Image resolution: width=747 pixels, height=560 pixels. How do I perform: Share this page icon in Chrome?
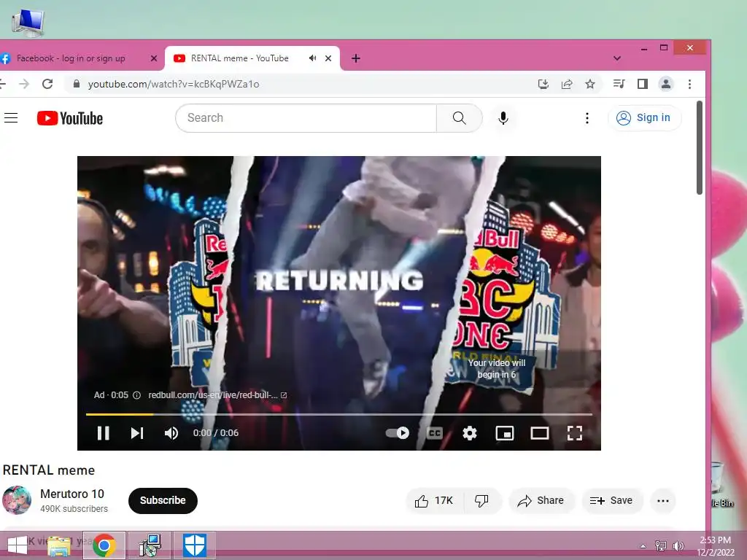click(566, 85)
